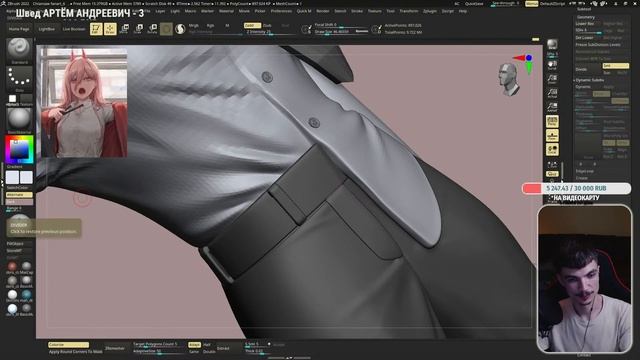The height and width of the screenshot is (360, 640).
Task: Open the Transform menu
Action: 409,11
